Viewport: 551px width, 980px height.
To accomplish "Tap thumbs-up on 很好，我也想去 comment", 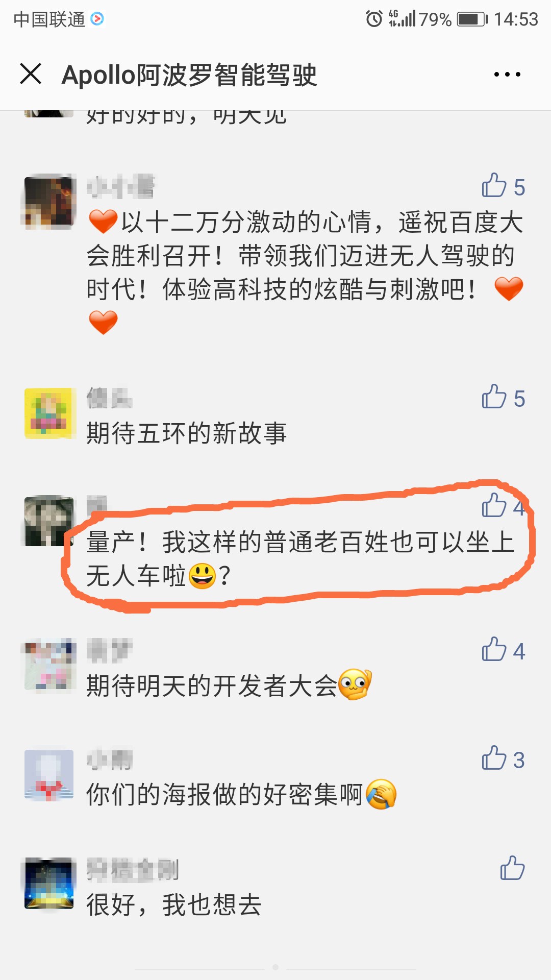I will (512, 868).
